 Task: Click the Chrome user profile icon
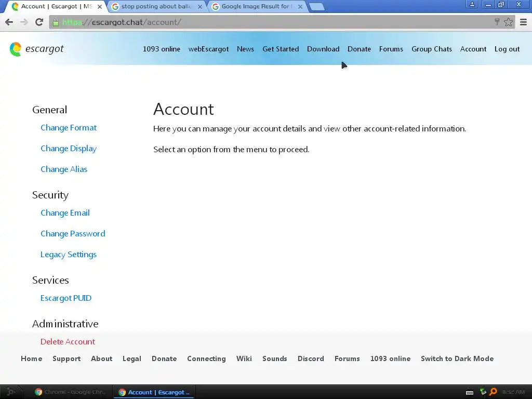(x=472, y=4)
